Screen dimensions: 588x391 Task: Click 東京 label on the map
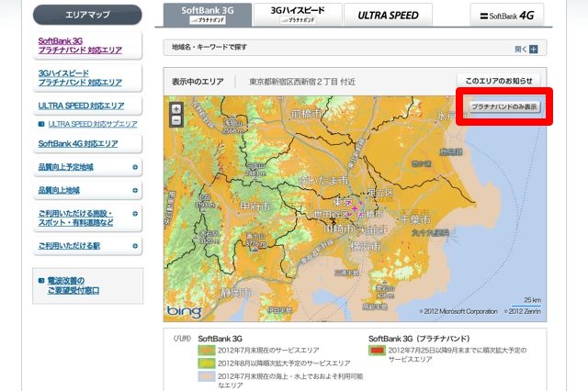coord(343,202)
